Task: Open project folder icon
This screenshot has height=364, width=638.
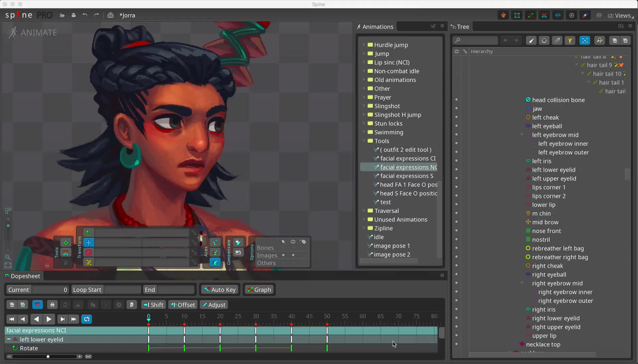Action: [x=62, y=15]
